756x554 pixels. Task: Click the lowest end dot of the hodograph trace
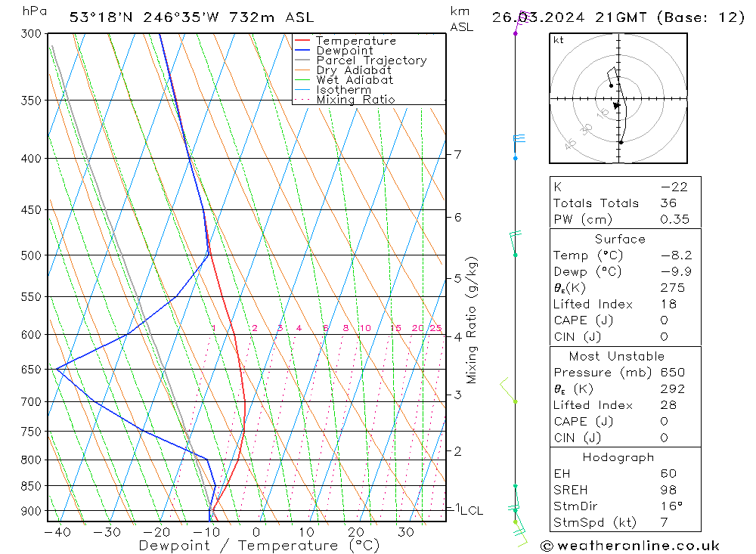[621, 142]
